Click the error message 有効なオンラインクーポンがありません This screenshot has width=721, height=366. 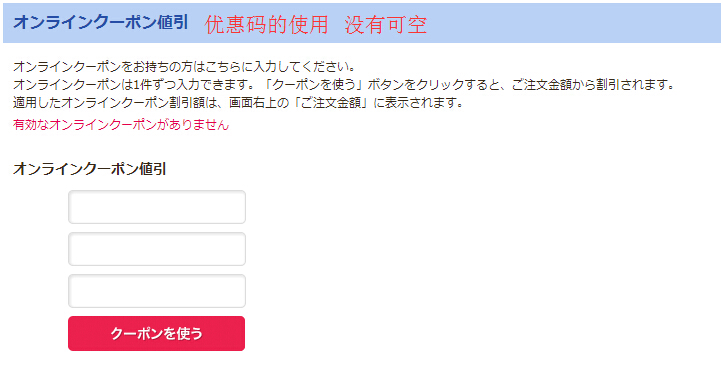pyautogui.click(x=121, y=125)
